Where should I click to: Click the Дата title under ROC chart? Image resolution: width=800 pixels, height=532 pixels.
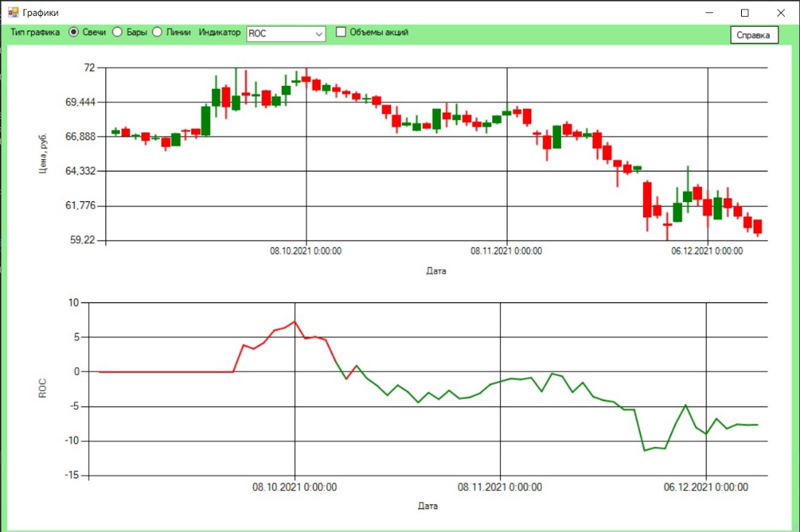[427, 506]
